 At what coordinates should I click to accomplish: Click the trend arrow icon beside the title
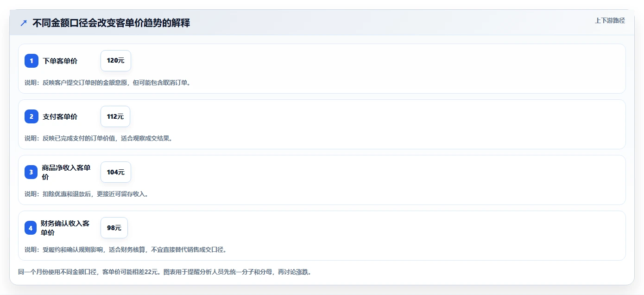[24, 23]
